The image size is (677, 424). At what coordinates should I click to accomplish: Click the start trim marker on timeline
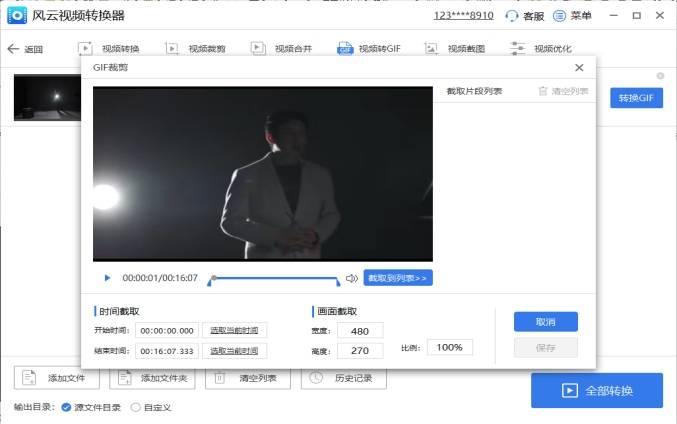tap(209, 283)
